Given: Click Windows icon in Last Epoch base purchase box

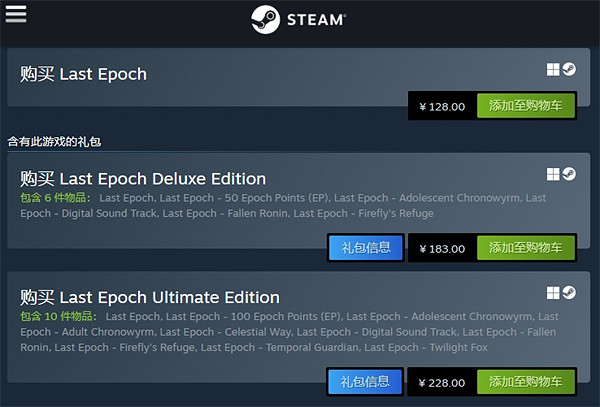Looking at the screenshot, I should (x=552, y=69).
